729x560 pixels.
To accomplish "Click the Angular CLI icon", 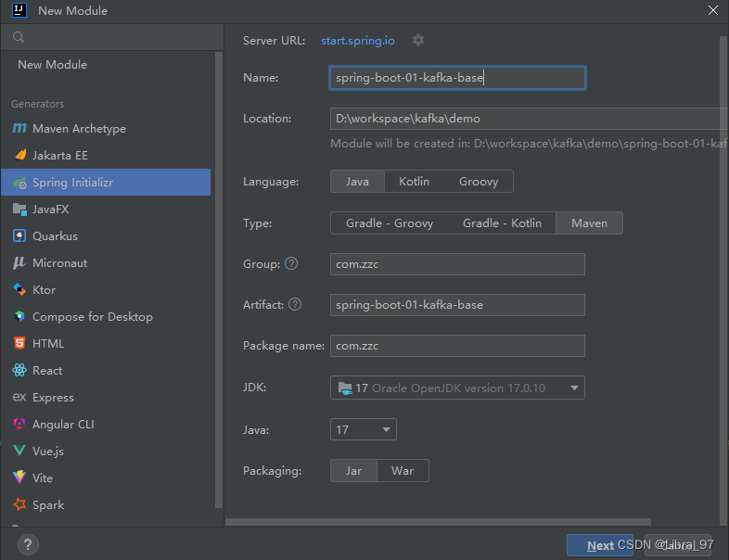I will pyautogui.click(x=19, y=424).
